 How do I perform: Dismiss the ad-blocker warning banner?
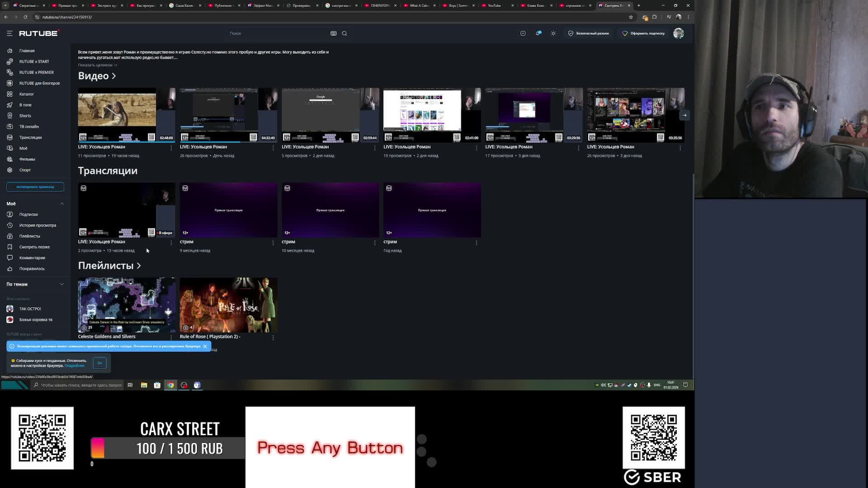pyautogui.click(x=205, y=347)
